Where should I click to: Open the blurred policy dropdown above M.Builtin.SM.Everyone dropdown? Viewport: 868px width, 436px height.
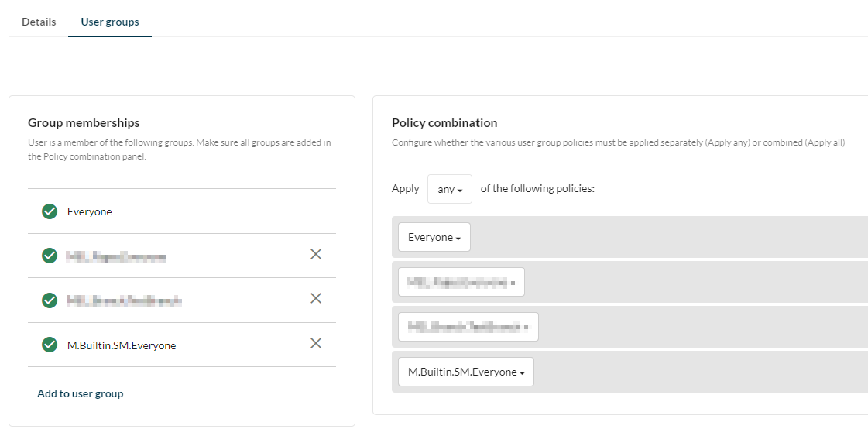[468, 327]
